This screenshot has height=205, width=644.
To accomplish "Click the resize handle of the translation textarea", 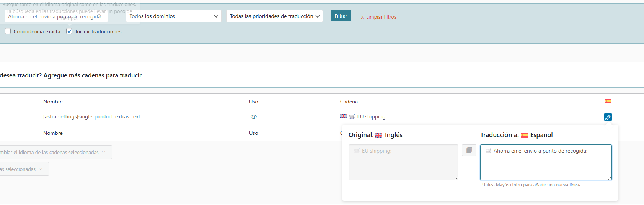I will coord(610,178).
